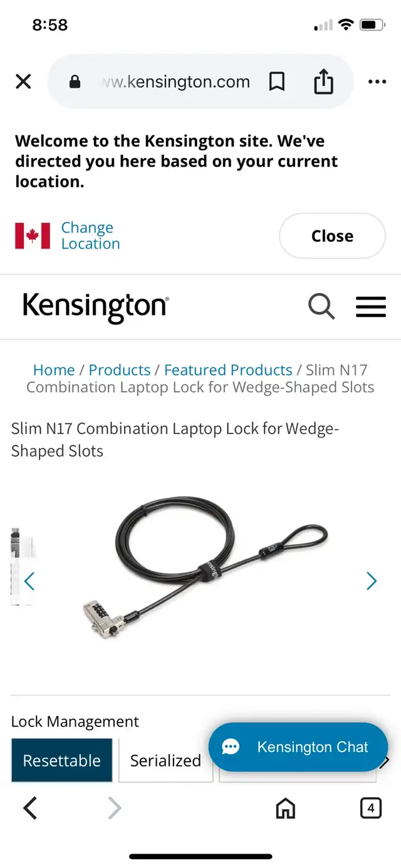This screenshot has height=868, width=401.
Task: Tap the kensington.com address field
Action: [x=175, y=81]
